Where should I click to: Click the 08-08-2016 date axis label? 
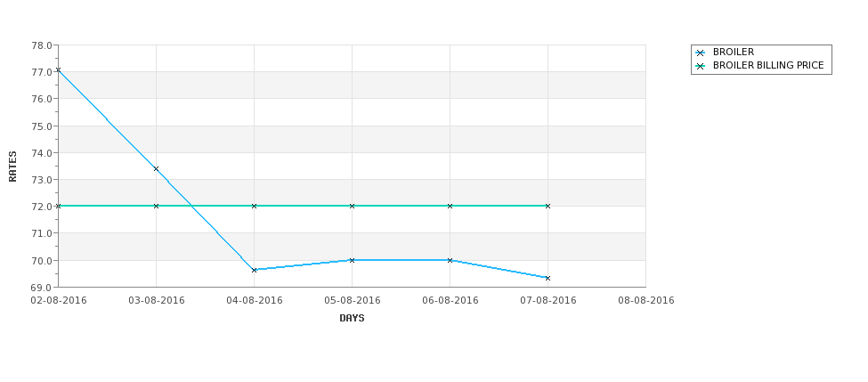click(x=646, y=301)
